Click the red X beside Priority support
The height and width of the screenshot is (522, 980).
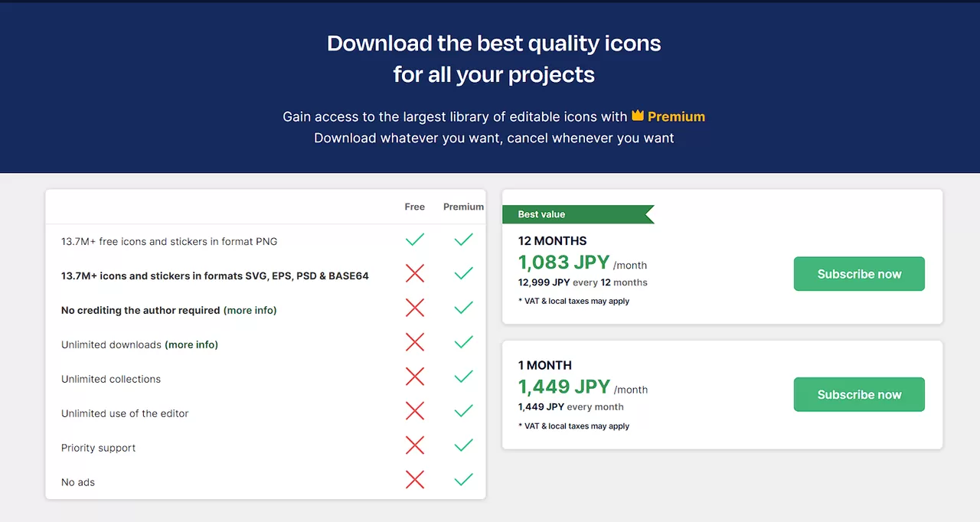[414, 445]
